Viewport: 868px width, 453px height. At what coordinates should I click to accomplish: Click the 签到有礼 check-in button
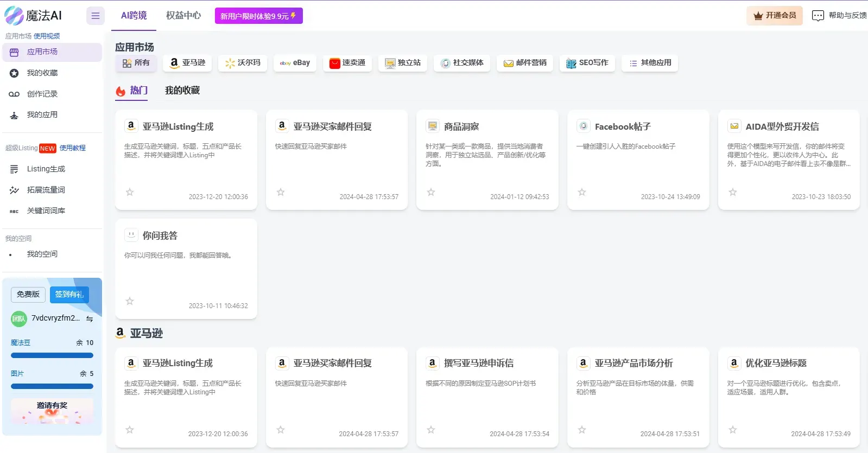pyautogui.click(x=69, y=295)
